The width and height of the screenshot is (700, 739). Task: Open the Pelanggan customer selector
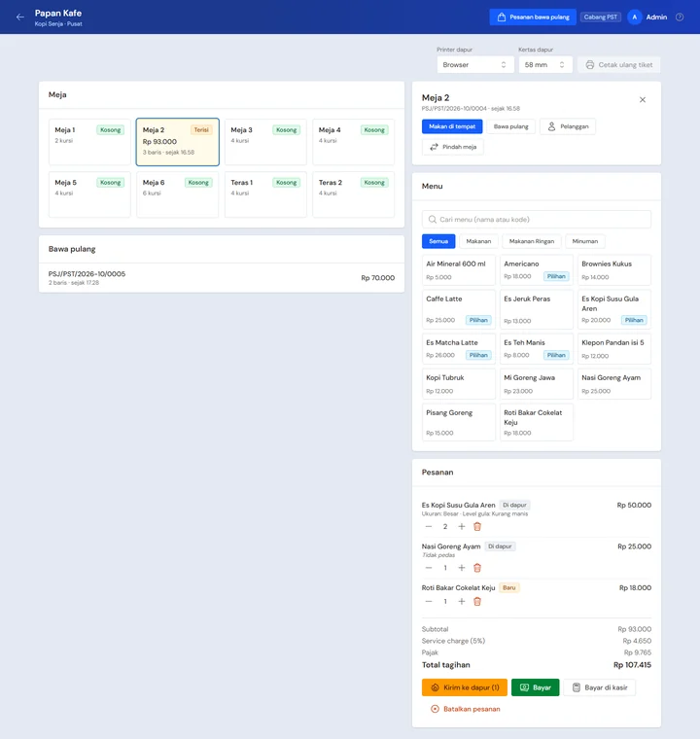click(568, 126)
